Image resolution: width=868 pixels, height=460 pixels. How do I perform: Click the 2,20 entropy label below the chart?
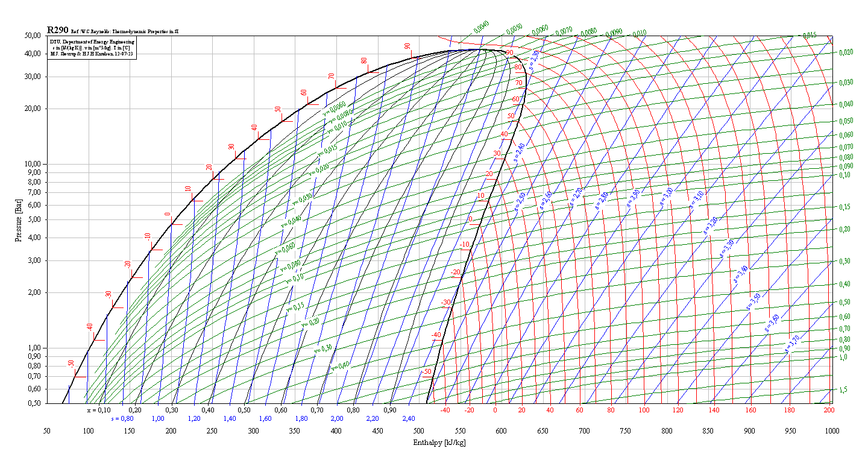(x=373, y=418)
